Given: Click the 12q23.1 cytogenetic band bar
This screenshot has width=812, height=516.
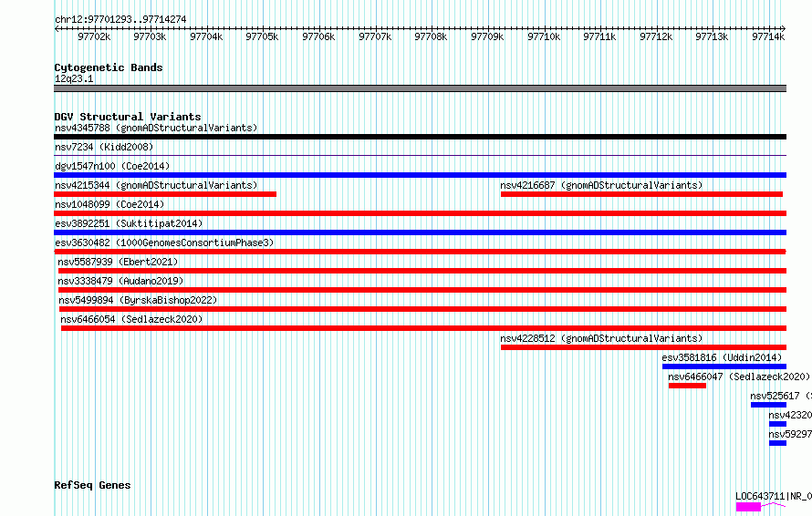Looking at the screenshot, I should click(x=420, y=88).
